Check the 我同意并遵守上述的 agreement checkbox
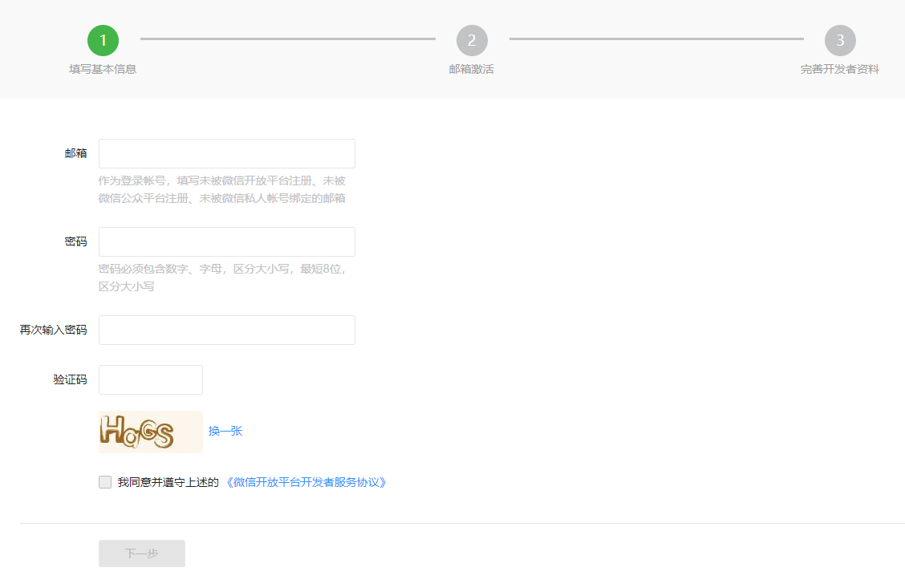Screen dimensions: 905x588 [105, 482]
